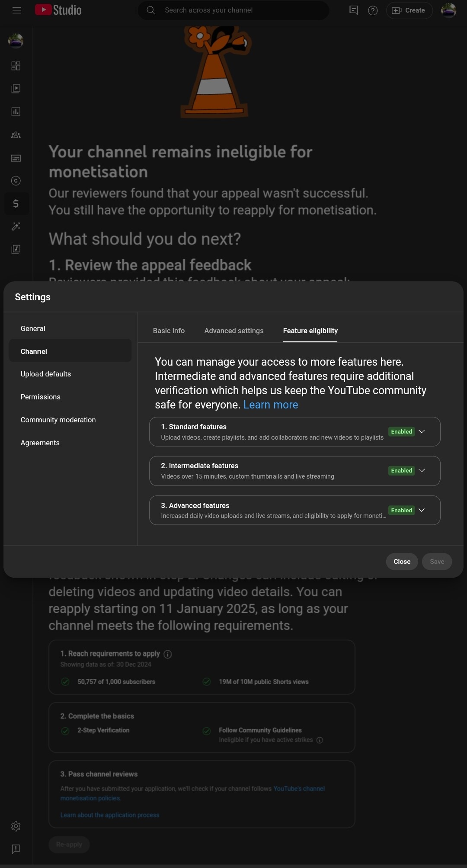Image resolution: width=467 pixels, height=868 pixels.
Task: Open Subtitles icon in sidebar
Action: click(x=16, y=158)
